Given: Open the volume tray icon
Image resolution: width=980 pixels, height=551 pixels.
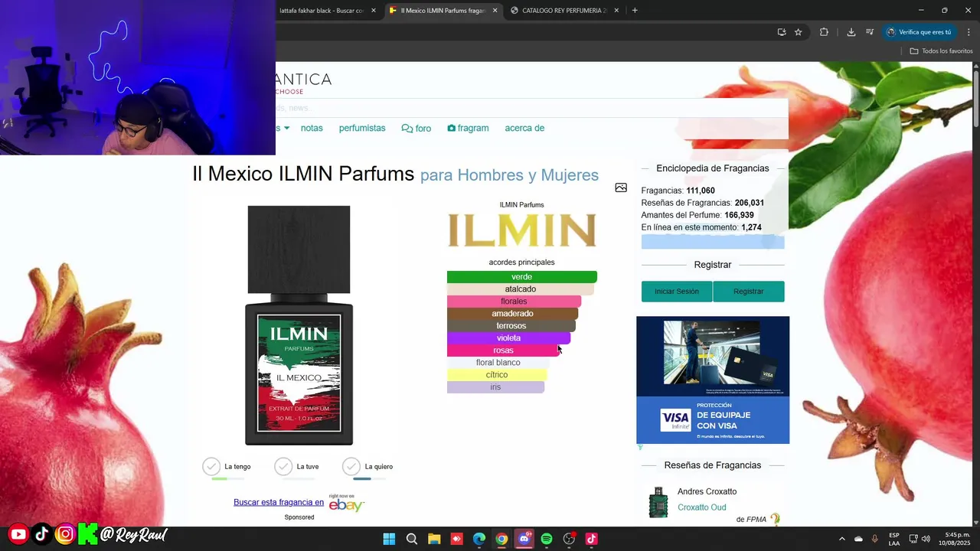Looking at the screenshot, I should click(x=926, y=539).
